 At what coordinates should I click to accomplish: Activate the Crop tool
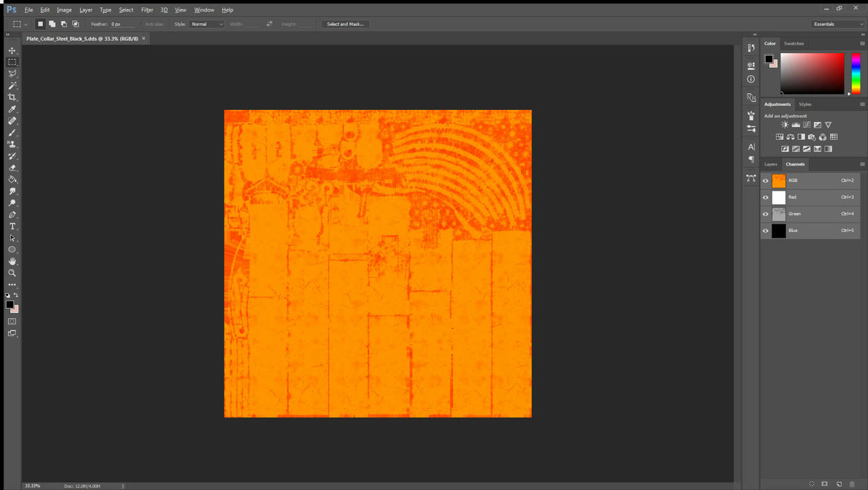point(12,97)
